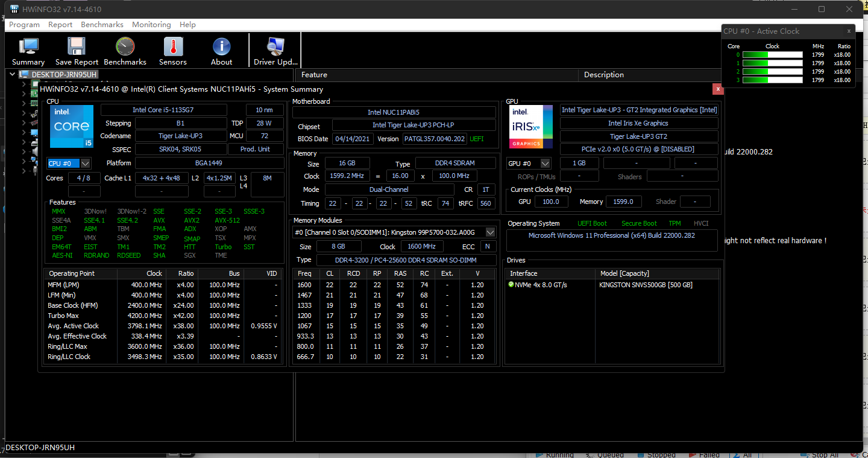Image resolution: width=868 pixels, height=458 pixels.
Task: Close the CPU #0 Active Clock panel
Action: [x=849, y=31]
